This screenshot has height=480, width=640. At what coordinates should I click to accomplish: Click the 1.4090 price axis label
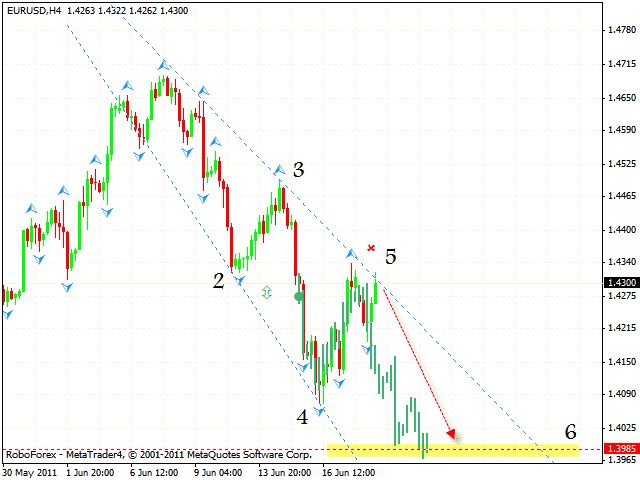(x=622, y=394)
